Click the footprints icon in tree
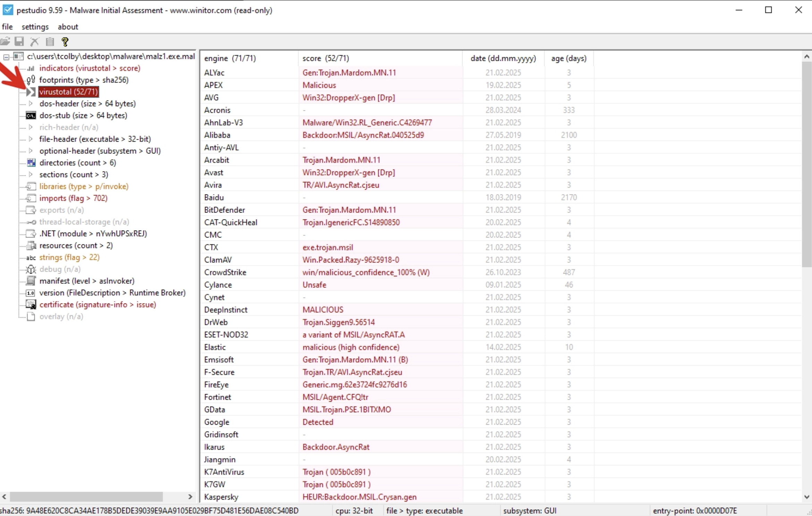The width and height of the screenshot is (812, 516). tap(31, 80)
